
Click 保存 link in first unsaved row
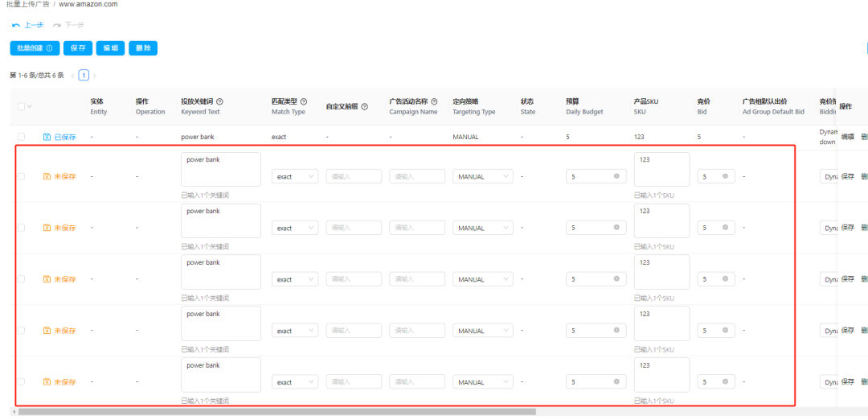coord(848,177)
